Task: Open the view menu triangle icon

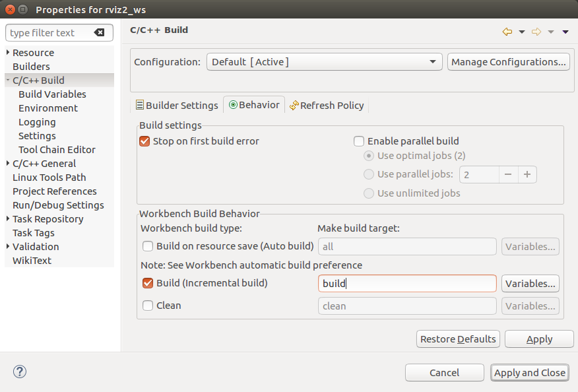Action: click(565, 32)
